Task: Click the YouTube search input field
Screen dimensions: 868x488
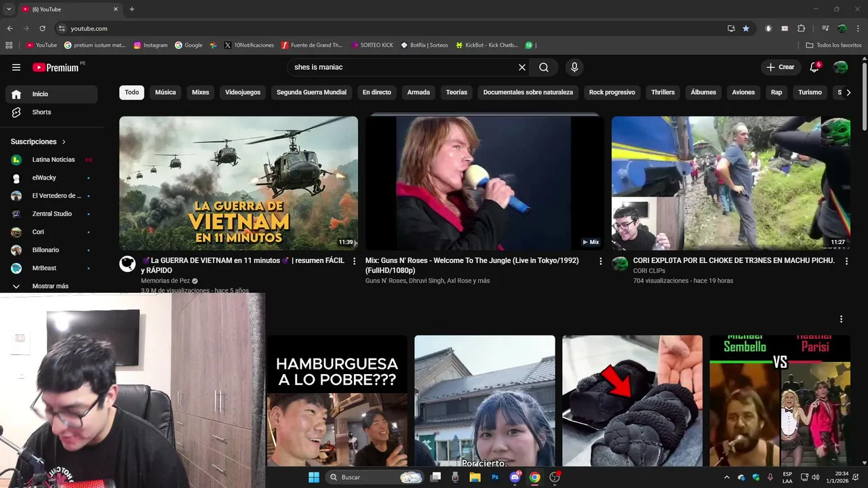Action: [403, 67]
